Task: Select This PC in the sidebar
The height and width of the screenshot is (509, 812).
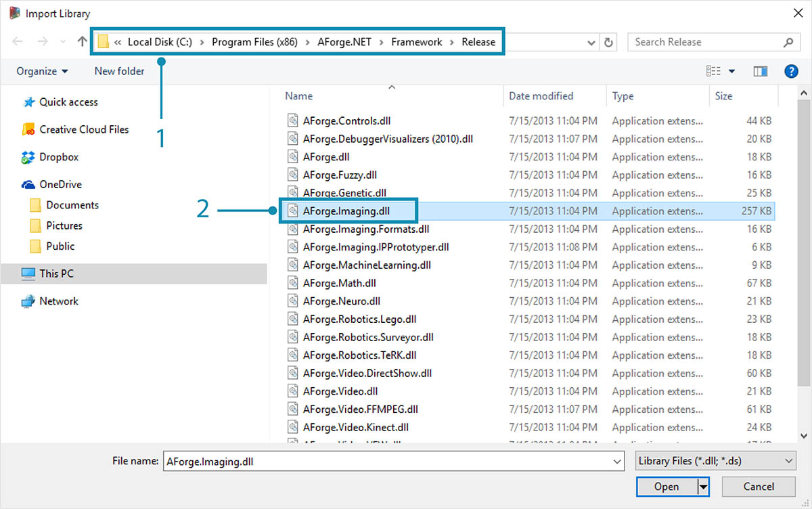Action: (x=57, y=274)
